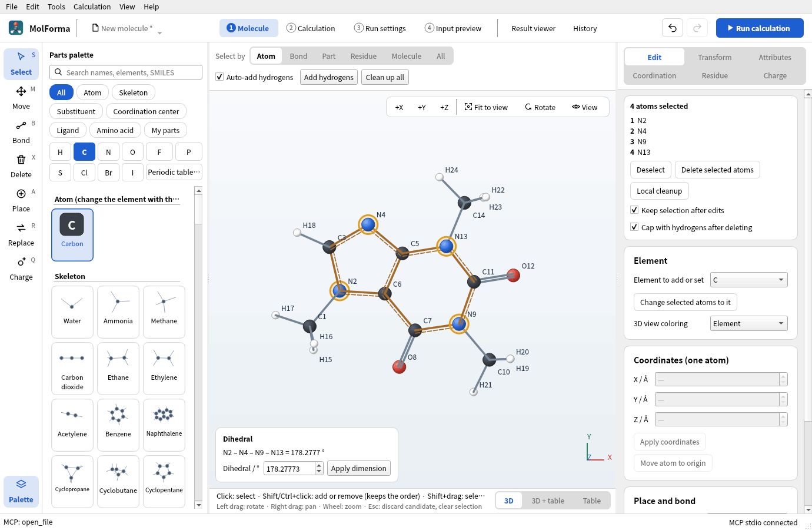Open the History tab
This screenshot has width=812, height=530.
(585, 28)
